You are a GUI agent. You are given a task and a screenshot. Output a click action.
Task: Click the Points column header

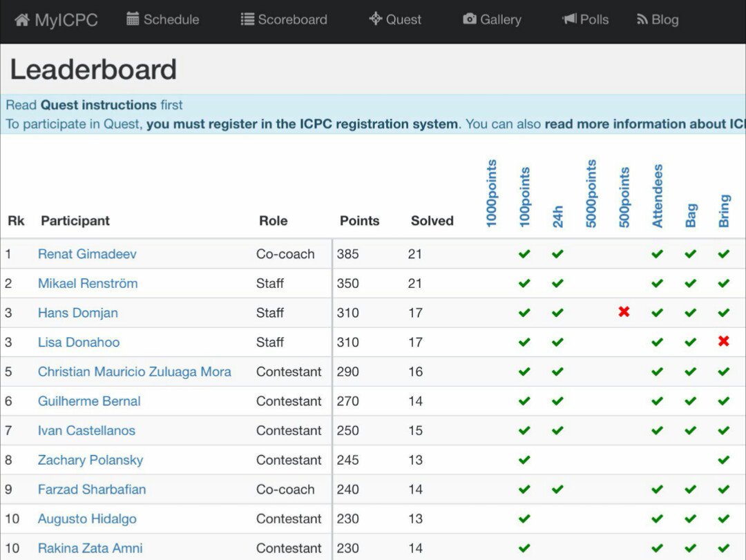(x=360, y=221)
